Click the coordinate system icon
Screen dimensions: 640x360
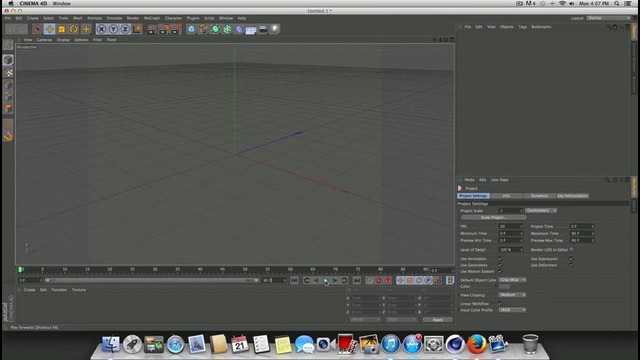click(137, 29)
